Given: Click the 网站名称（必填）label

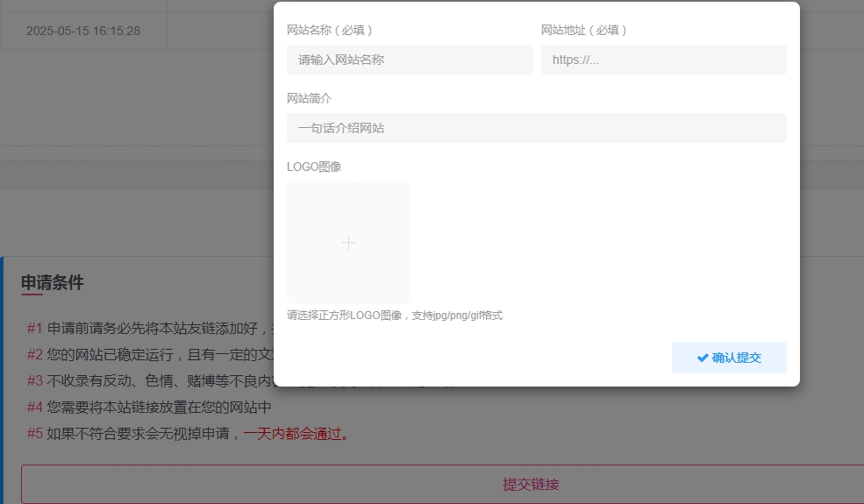Looking at the screenshot, I should coord(330,30).
